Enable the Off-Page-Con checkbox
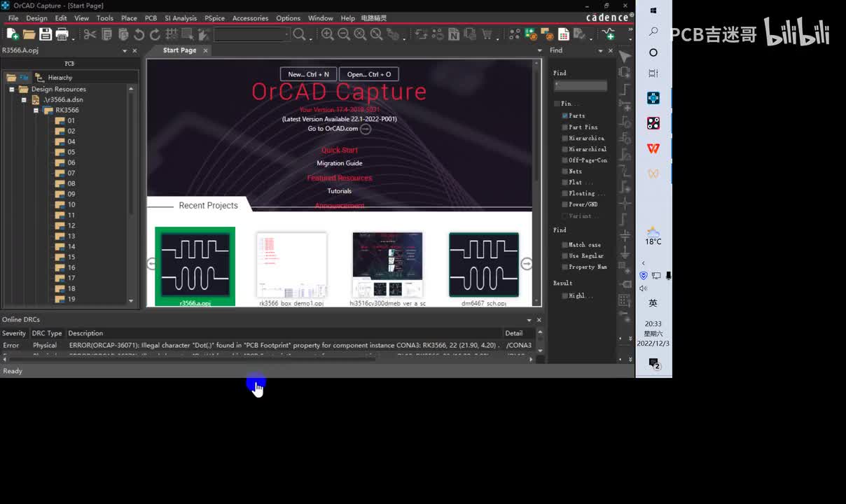Image resolution: width=846 pixels, height=504 pixels. (564, 160)
